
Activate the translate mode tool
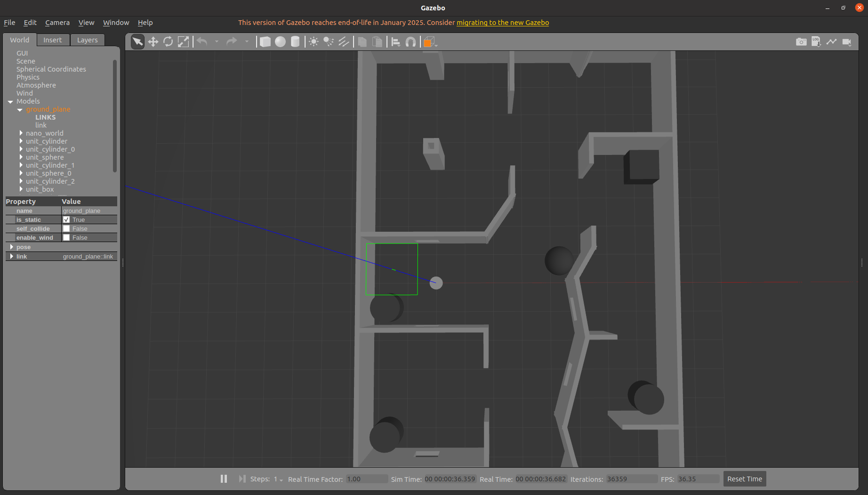[153, 42]
